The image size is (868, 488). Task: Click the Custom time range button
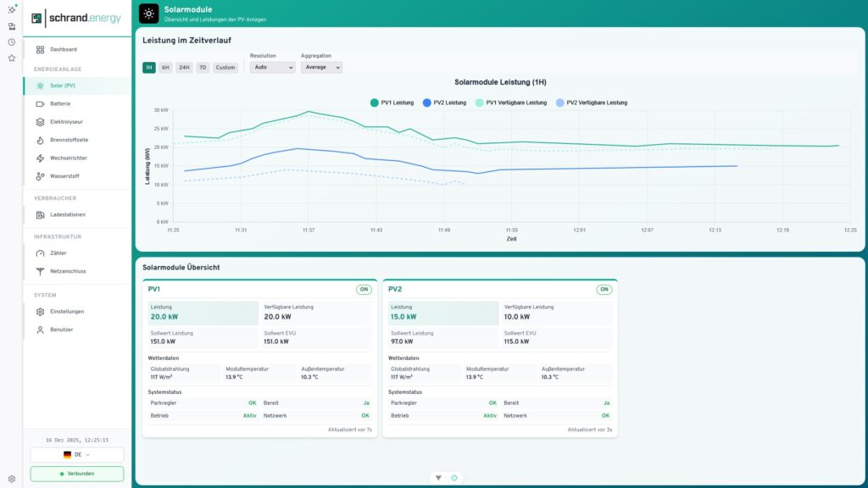225,67
